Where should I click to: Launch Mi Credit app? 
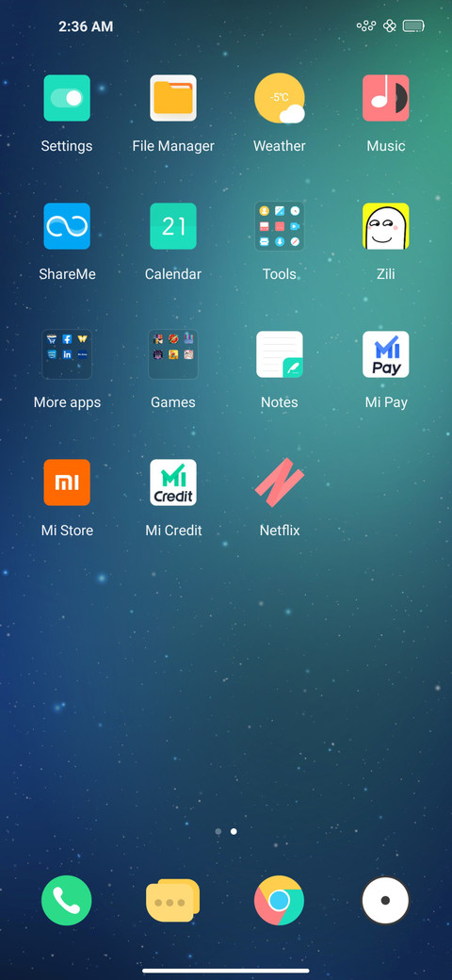[x=173, y=482]
